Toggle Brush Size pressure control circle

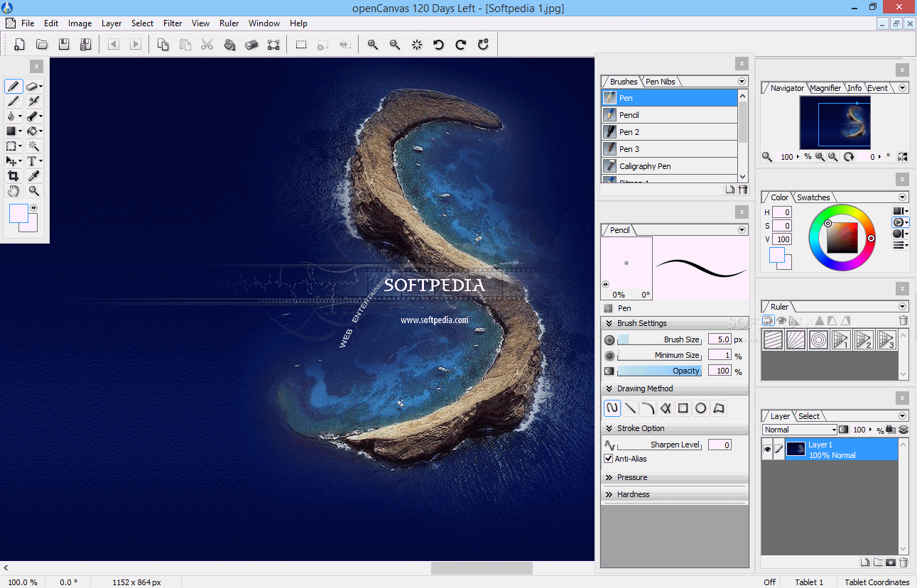609,339
